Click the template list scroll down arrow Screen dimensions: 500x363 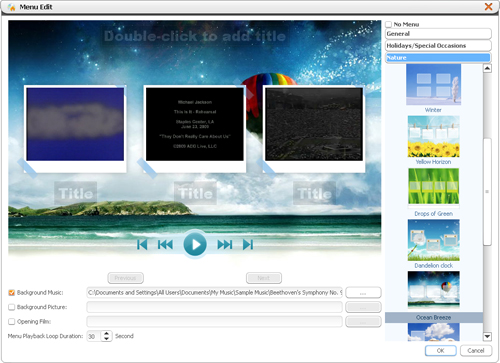click(x=487, y=336)
